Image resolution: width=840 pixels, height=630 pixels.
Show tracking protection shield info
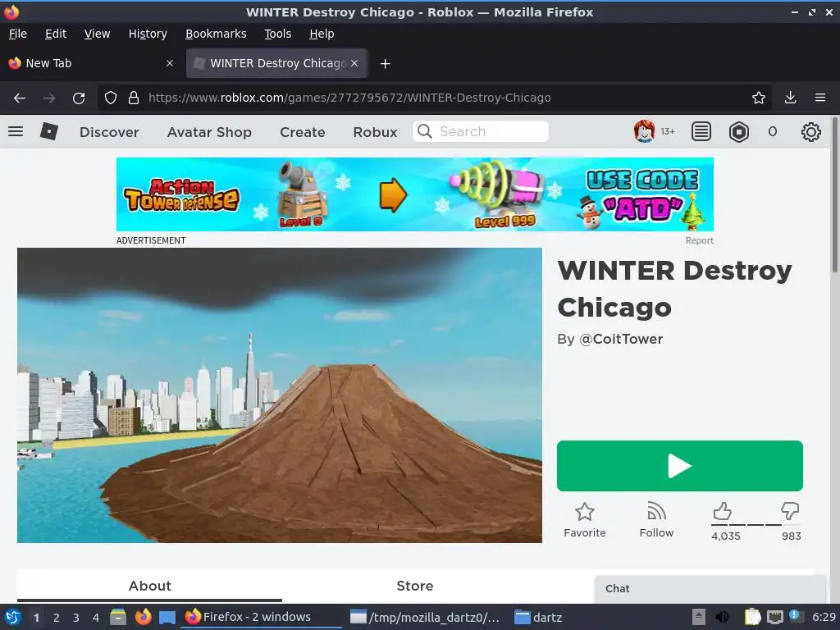(x=111, y=98)
